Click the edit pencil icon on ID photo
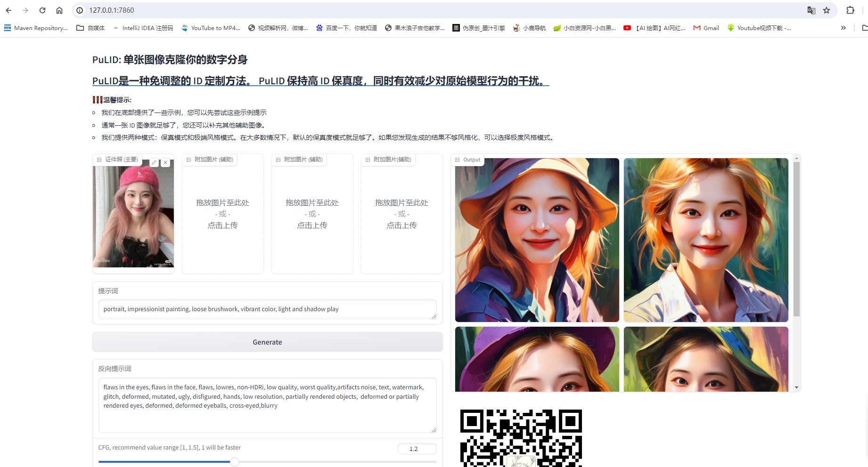Viewport: 868px width, 467px height. (154, 162)
